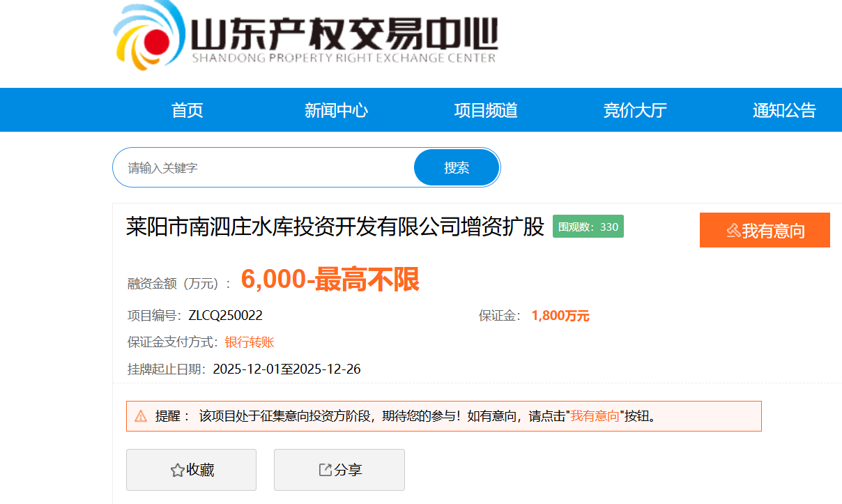Click the star icon beside 收藏
Viewport: 842px width, 504px height.
[x=177, y=471]
